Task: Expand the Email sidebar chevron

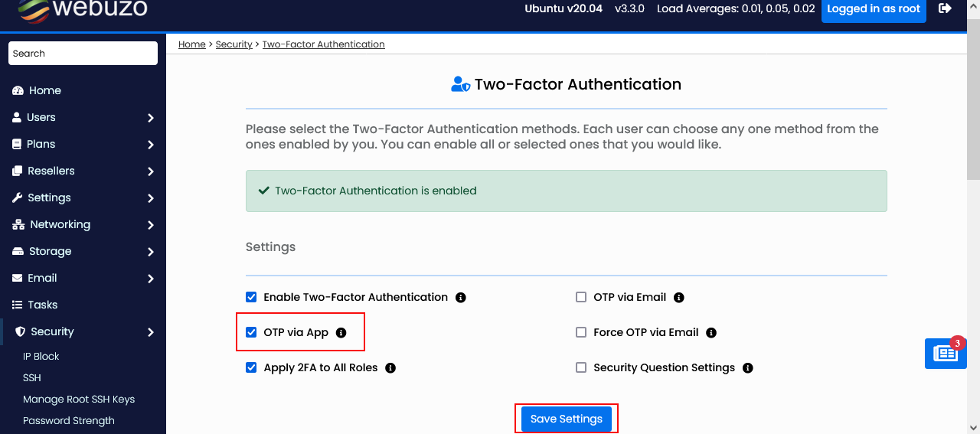Action: [151, 279]
